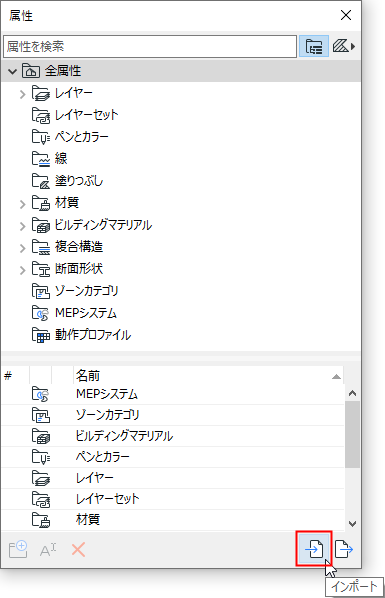Click the Rename attribute icon
385x598 pixels.
tap(48, 550)
